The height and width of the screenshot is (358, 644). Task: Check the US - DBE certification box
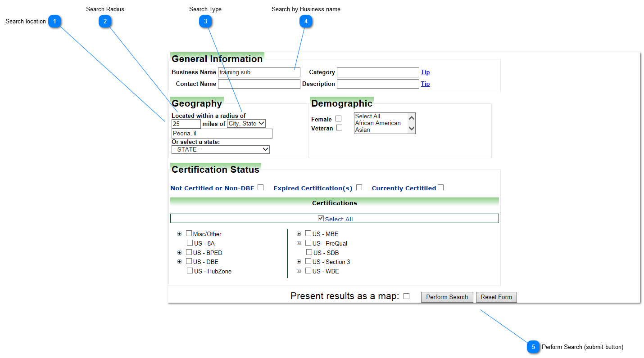point(189,261)
